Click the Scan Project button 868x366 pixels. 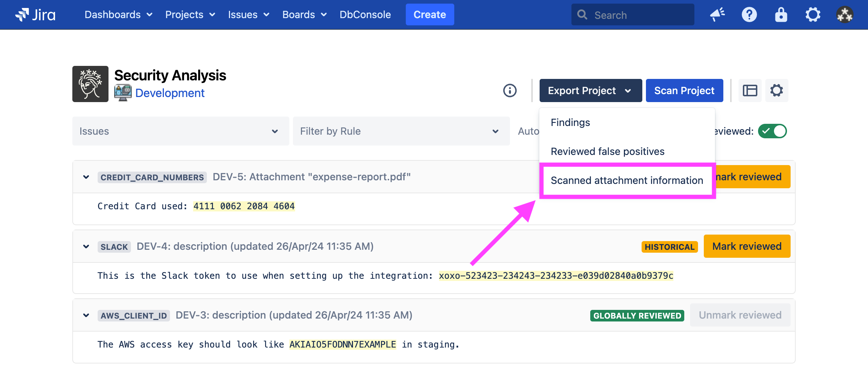point(684,91)
